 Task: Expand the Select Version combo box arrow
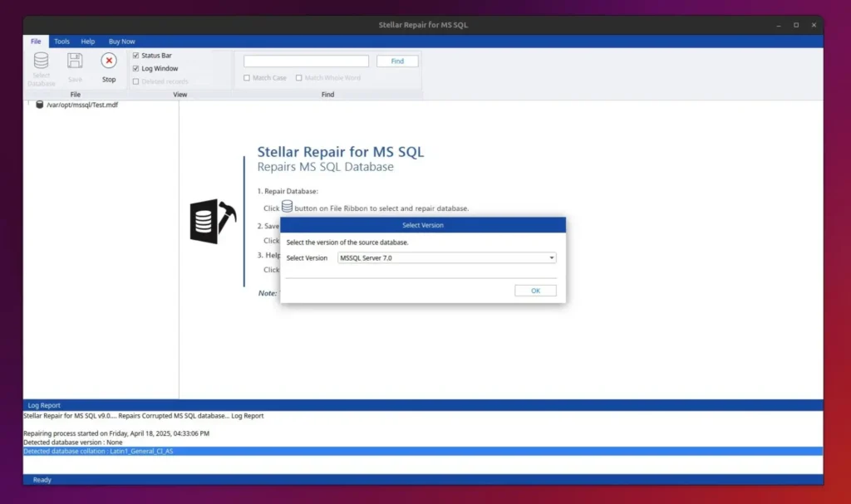tap(551, 257)
